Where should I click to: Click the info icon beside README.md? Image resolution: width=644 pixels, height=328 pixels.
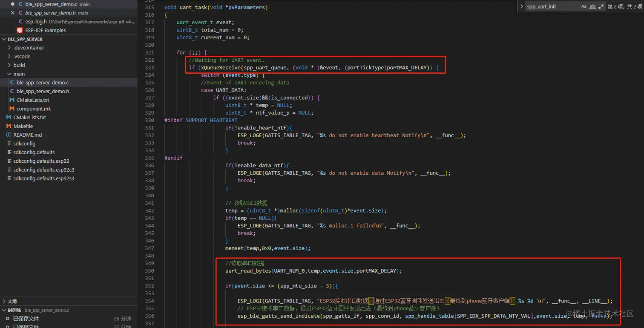pyautogui.click(x=9, y=135)
